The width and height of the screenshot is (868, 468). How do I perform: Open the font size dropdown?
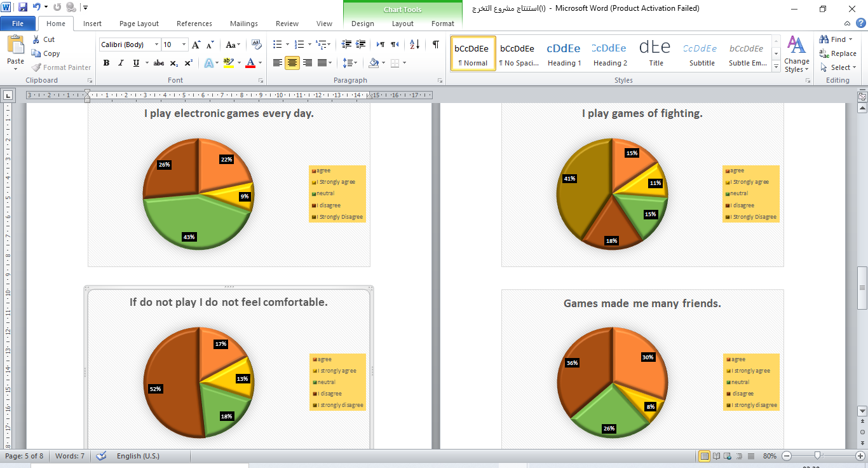pyautogui.click(x=185, y=45)
